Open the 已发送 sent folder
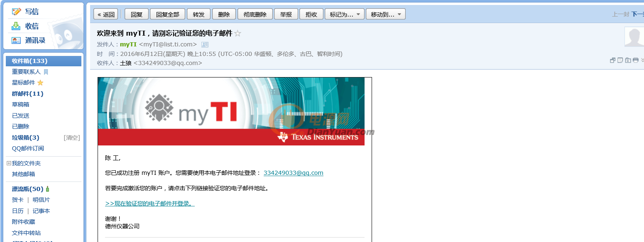Viewport: 644px width, 242px height. pyautogui.click(x=21, y=116)
